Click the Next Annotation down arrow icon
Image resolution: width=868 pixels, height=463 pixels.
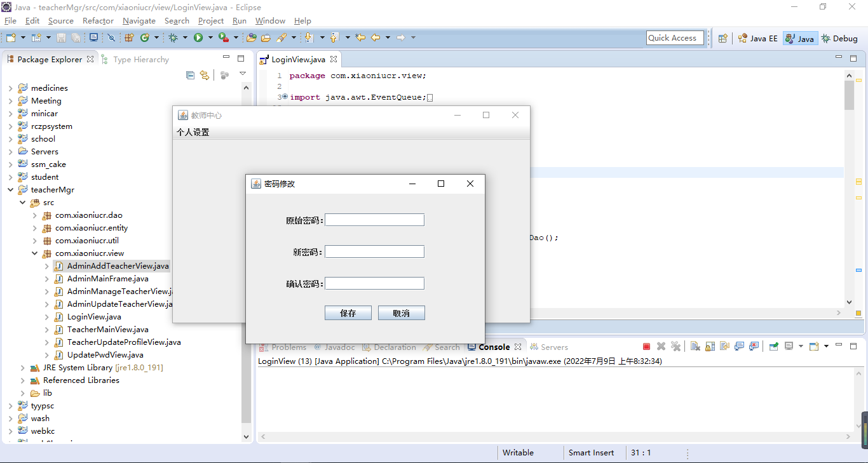tap(309, 38)
